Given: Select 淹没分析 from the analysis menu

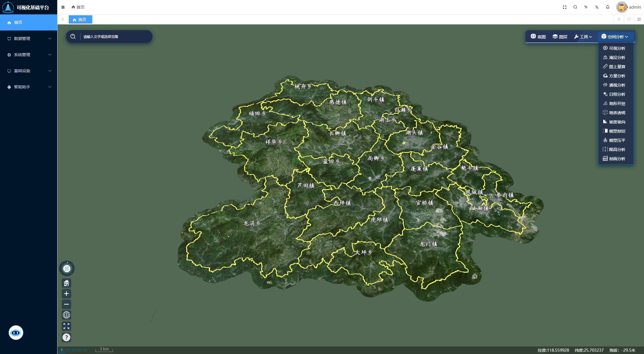Looking at the screenshot, I should [x=617, y=58].
